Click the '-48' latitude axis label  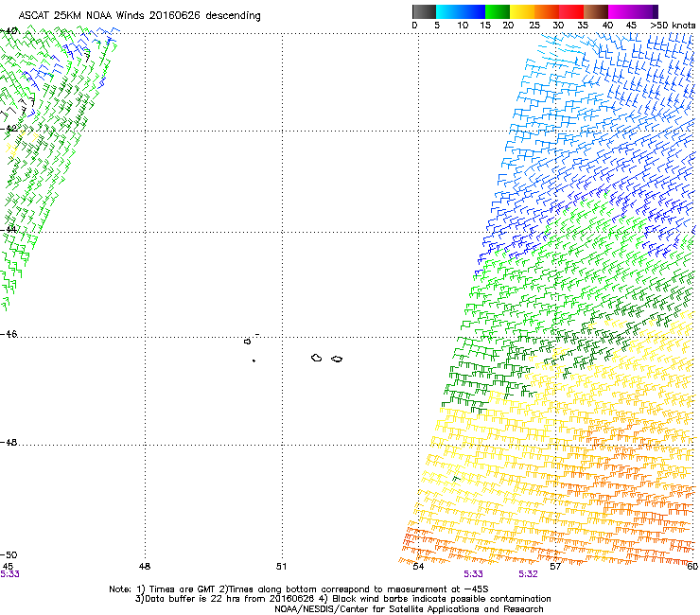[x=9, y=443]
